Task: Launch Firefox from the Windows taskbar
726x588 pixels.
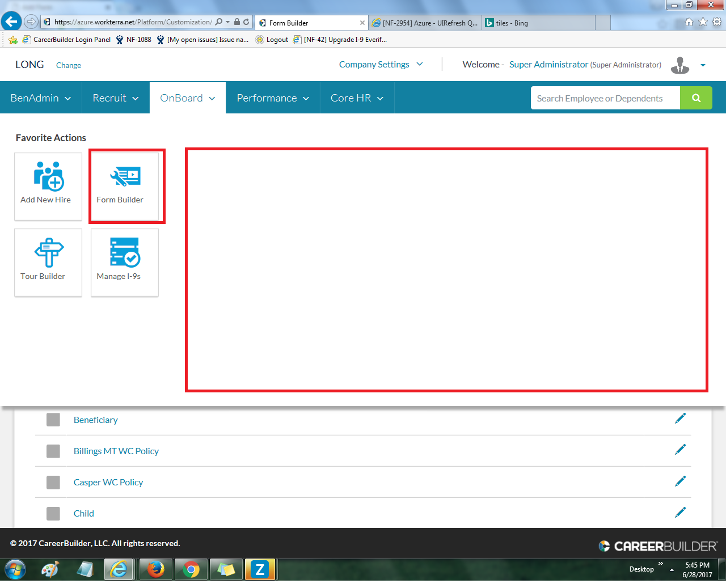Action: [155, 569]
